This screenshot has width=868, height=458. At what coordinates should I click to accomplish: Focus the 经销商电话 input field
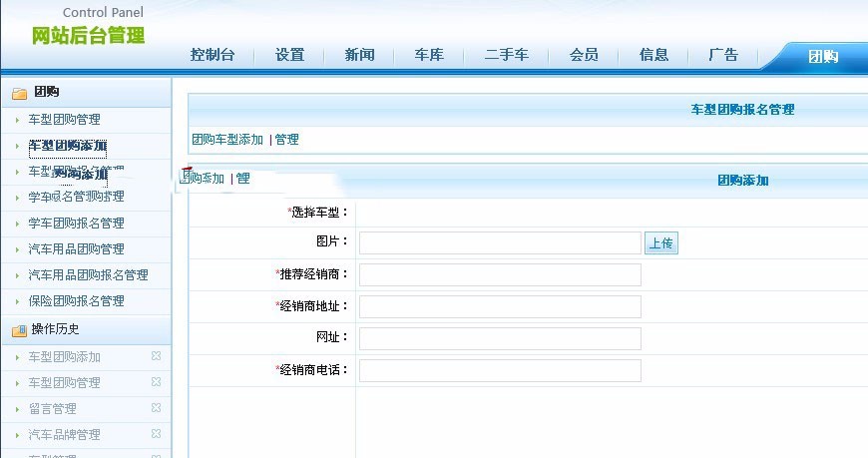click(x=500, y=371)
